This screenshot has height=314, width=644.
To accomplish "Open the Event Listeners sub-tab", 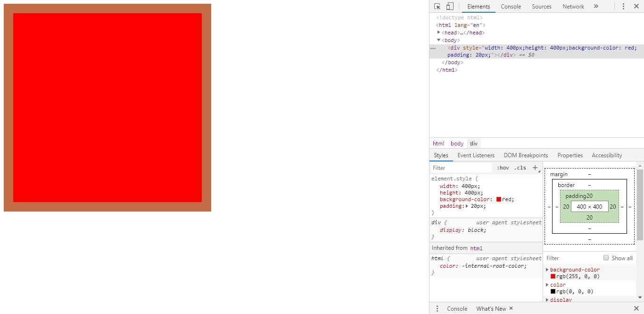I will pyautogui.click(x=476, y=155).
